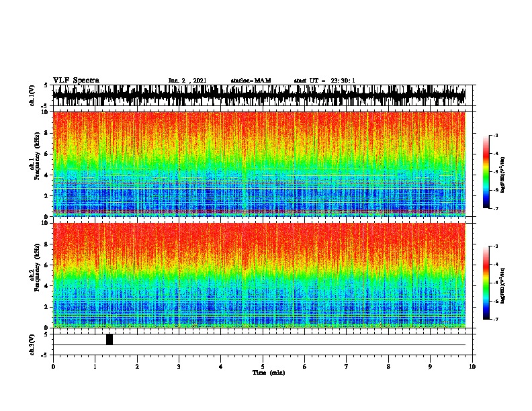532x411 pixels.
Task: Click the "8" tick on the time axis
Action: (388, 367)
